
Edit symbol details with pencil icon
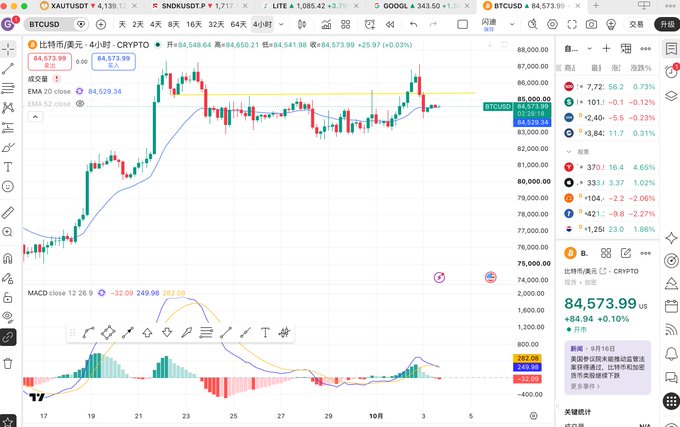(625, 253)
